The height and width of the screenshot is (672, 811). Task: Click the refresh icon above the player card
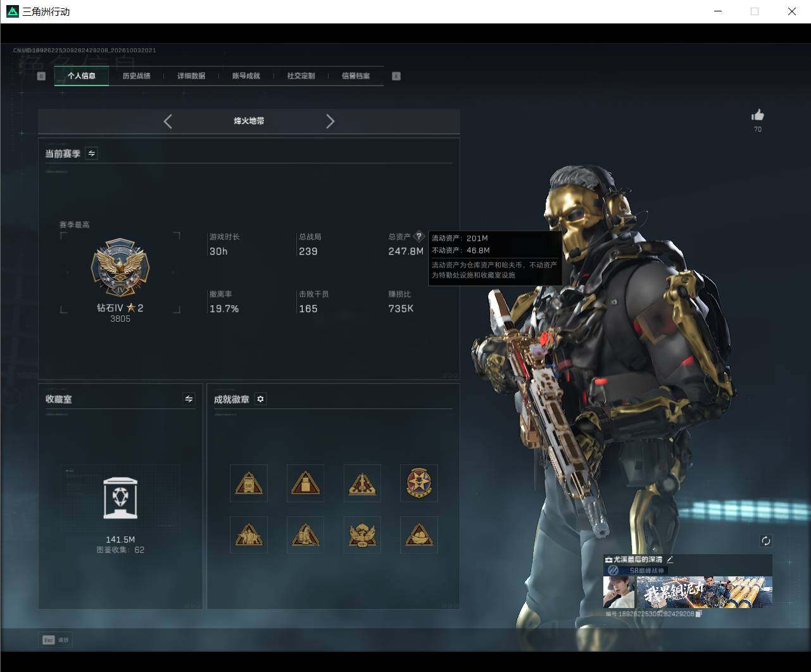point(766,540)
